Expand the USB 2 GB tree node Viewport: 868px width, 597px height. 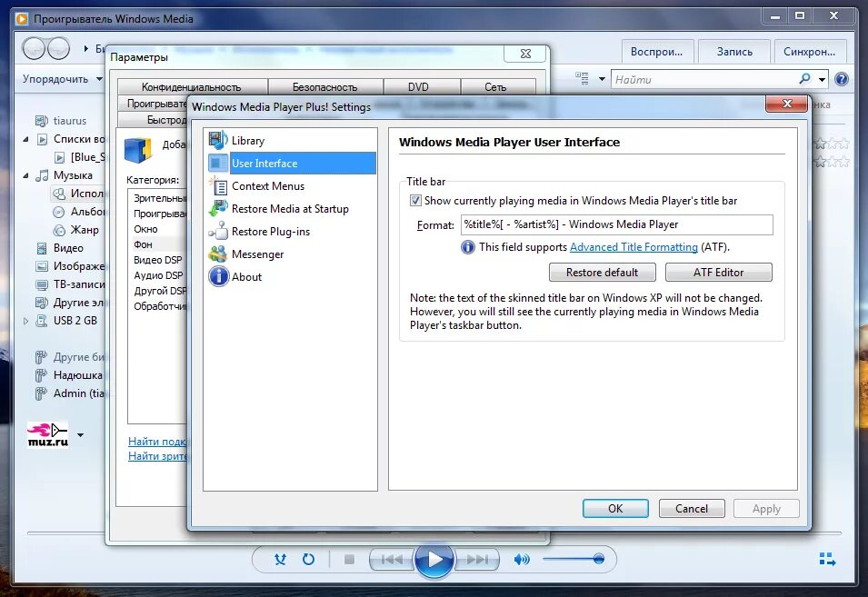[x=25, y=321]
